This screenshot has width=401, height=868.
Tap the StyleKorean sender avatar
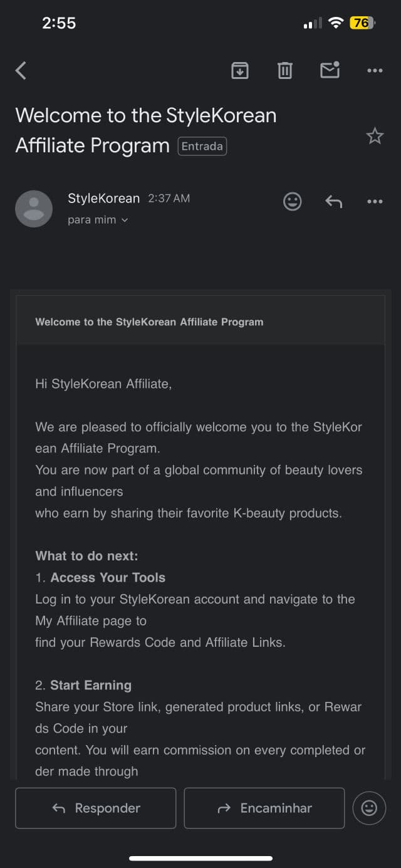[x=34, y=209]
